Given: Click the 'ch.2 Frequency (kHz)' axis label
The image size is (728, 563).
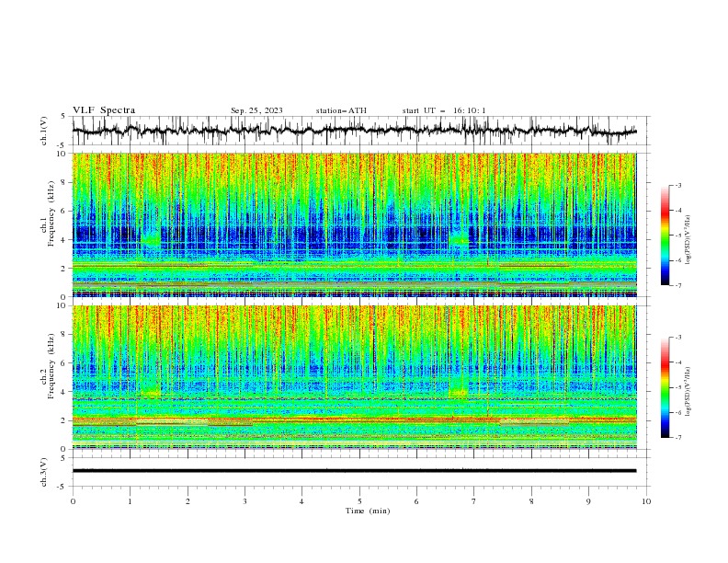Looking at the screenshot, I should (x=48, y=366).
